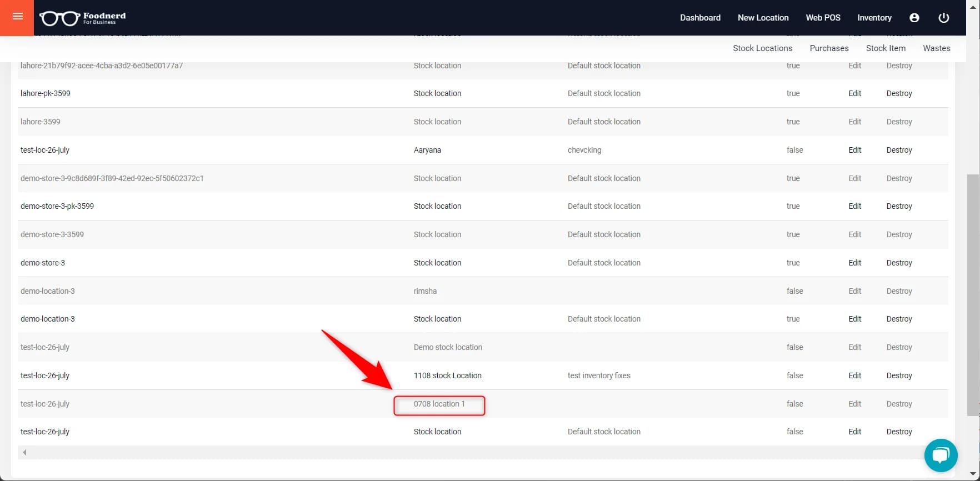Click 'false' in the rimsha row
Viewport: 980px width, 481px height.
[x=794, y=291]
